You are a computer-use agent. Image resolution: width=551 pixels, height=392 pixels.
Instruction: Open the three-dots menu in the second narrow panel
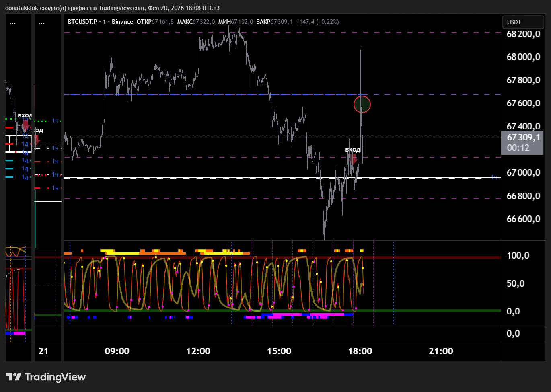pos(41,23)
